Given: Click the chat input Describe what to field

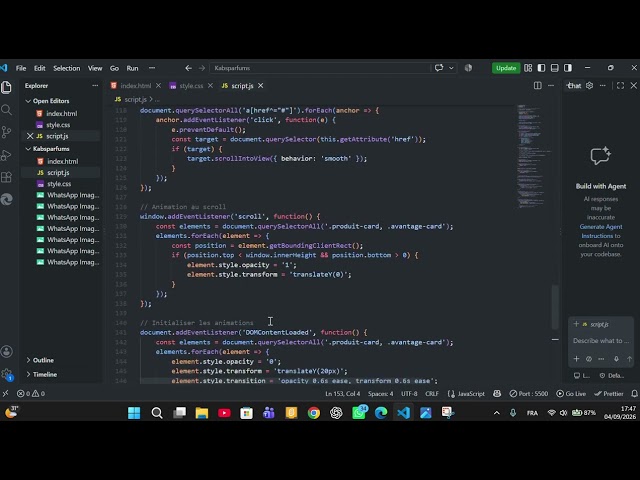Looking at the screenshot, I should [600, 341].
